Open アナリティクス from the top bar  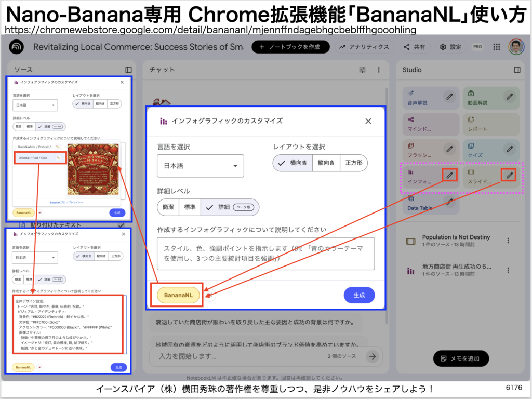tap(364, 47)
